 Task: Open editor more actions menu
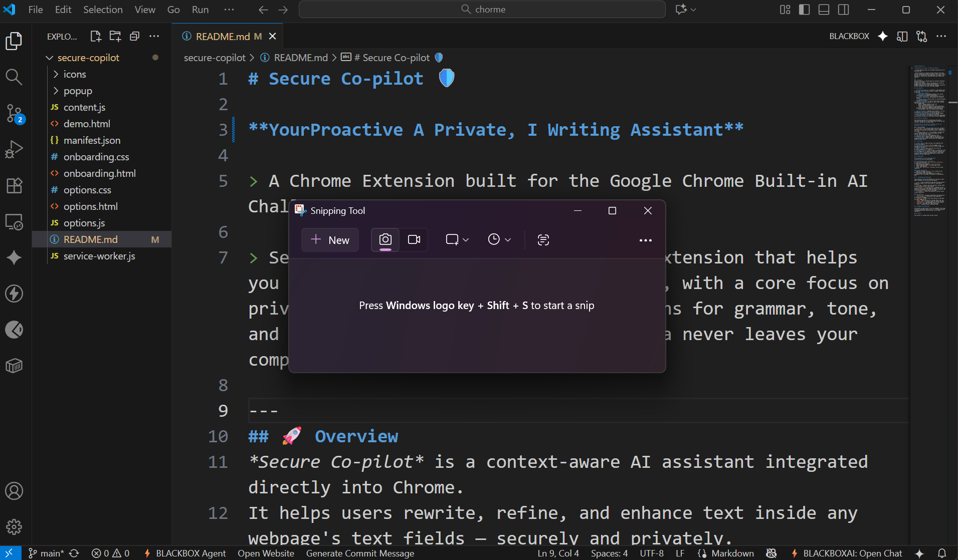941,36
